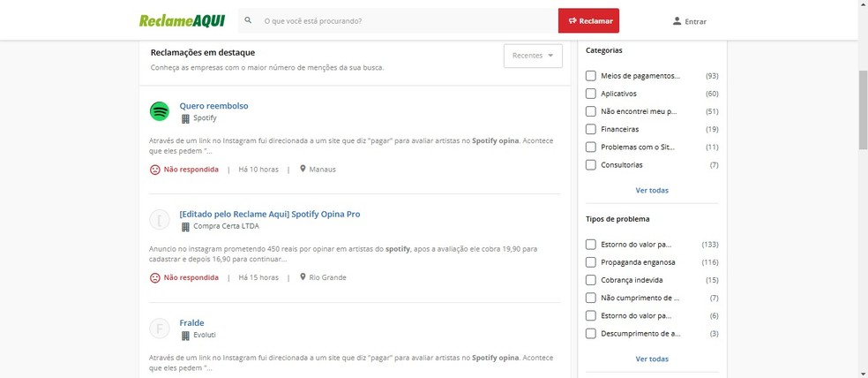Viewport: 868px width, 378px height.
Task: Click the Reclamar red button
Action: click(x=588, y=21)
